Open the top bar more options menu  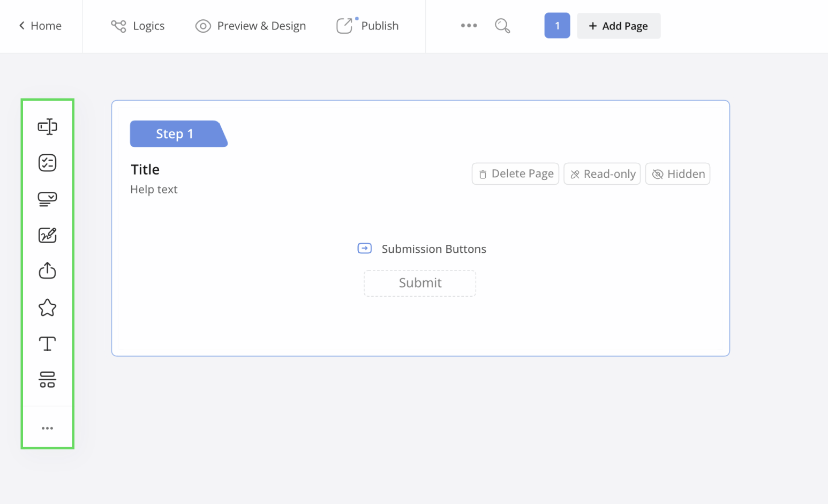click(469, 26)
